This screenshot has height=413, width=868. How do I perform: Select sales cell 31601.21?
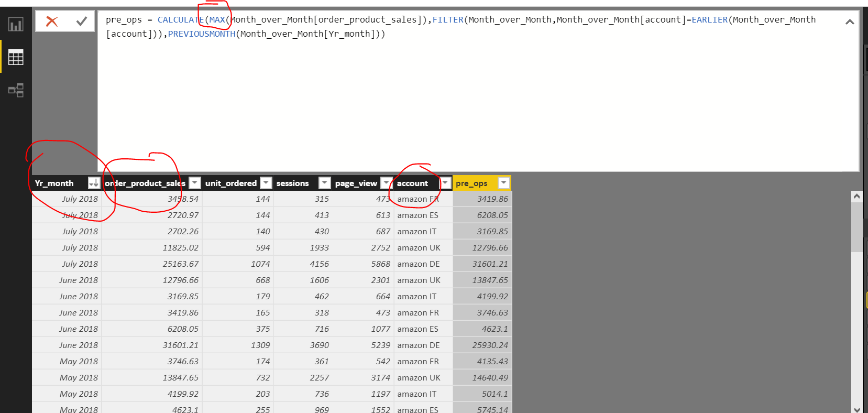152,345
